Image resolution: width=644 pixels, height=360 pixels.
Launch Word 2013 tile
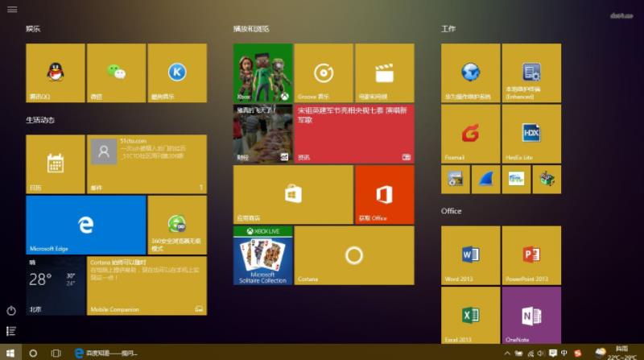click(471, 255)
